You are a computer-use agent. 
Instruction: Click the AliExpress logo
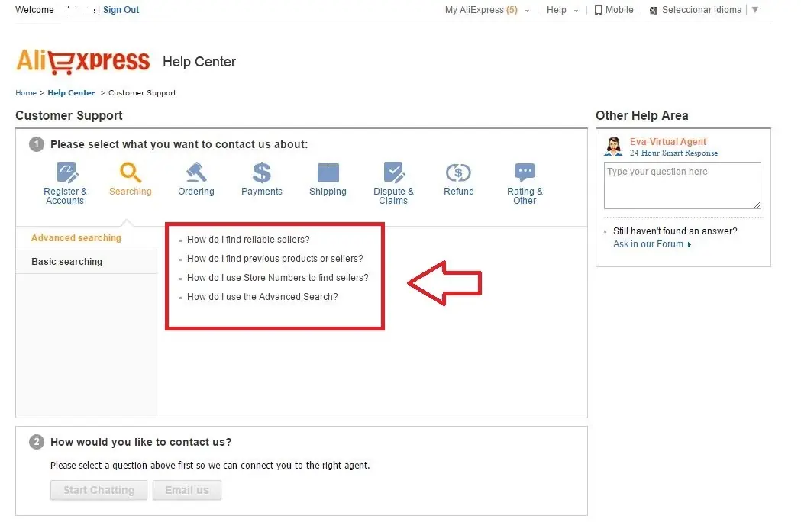[83, 61]
